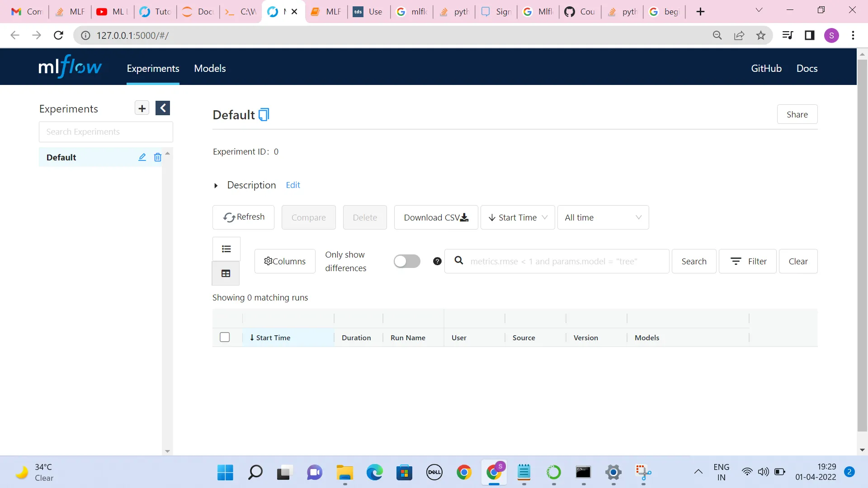This screenshot has height=488, width=868.
Task: Tick the select-all runs checkbox
Action: click(x=225, y=338)
